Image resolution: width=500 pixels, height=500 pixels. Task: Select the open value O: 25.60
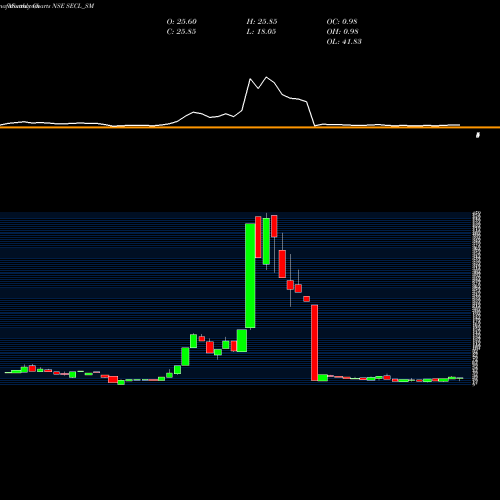coord(182,22)
